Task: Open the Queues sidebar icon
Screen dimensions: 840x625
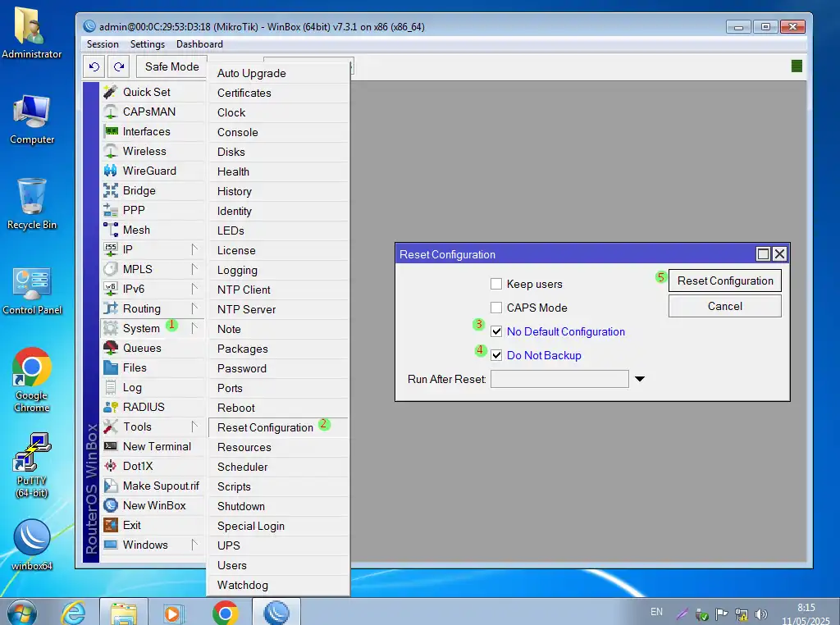Action: [x=111, y=348]
